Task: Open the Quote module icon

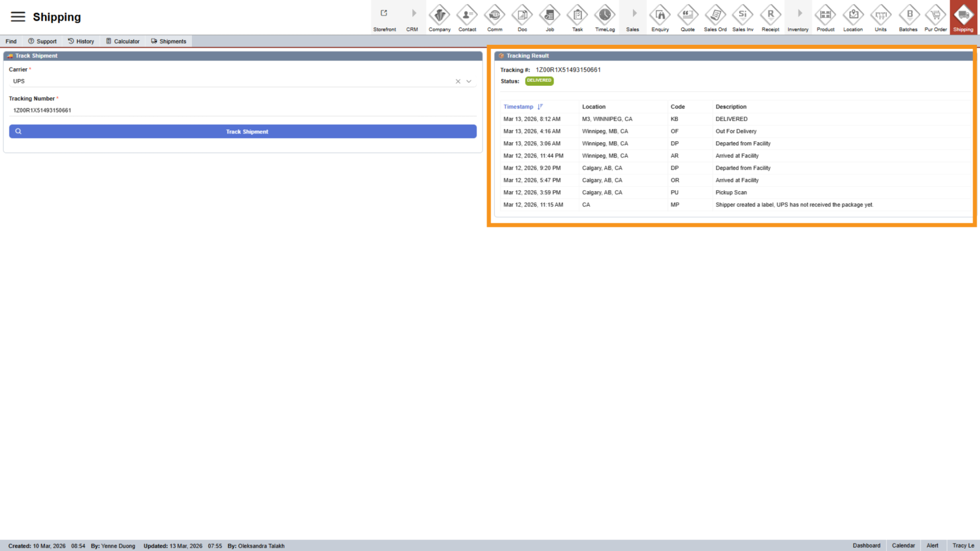Action: (688, 17)
